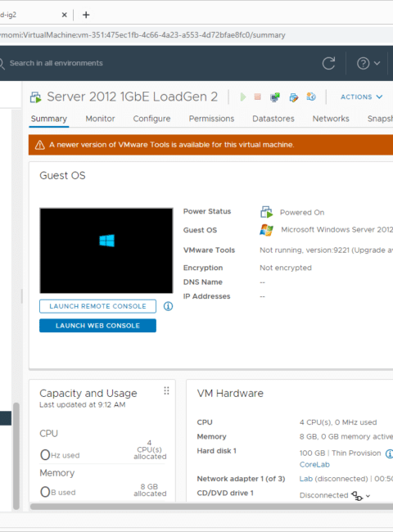This screenshot has height=532, width=393.
Task: Switch to the Summary tab
Action: (49, 119)
